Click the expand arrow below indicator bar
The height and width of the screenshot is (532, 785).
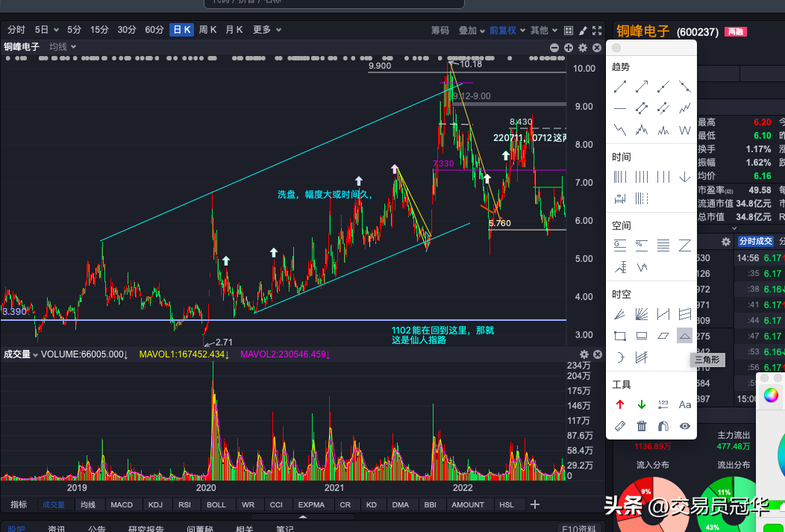point(303,517)
